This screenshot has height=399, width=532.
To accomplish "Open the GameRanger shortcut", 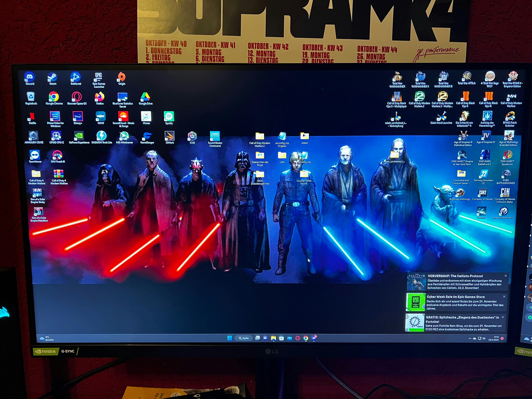I will pos(147,138).
